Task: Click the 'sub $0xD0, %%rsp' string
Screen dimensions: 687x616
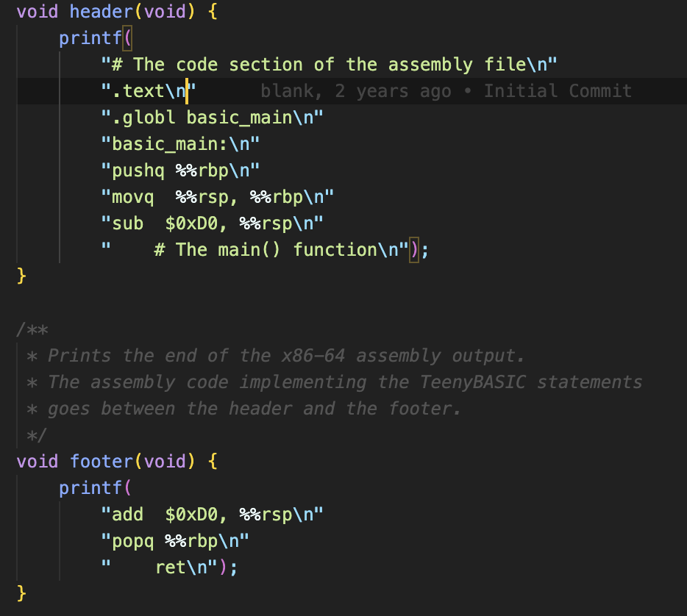Action: 212,223
